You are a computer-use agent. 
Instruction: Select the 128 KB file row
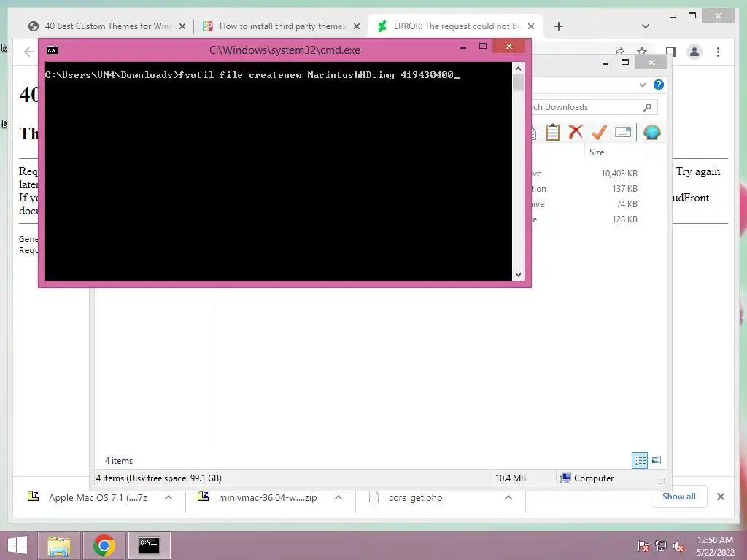(585, 219)
